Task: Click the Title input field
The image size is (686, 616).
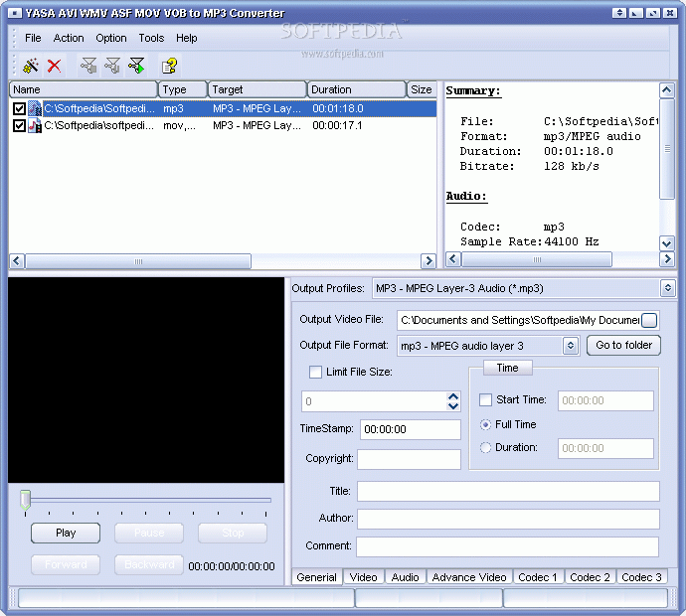Action: click(x=508, y=492)
